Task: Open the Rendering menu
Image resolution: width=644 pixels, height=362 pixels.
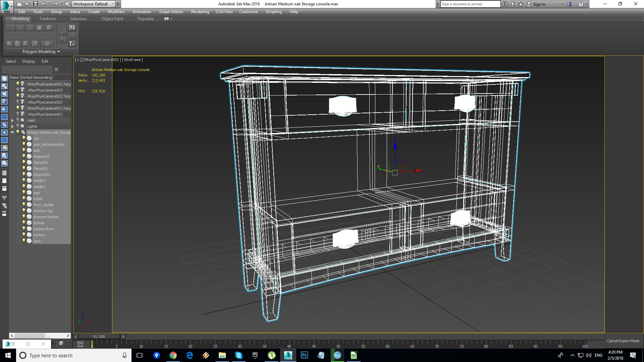Action: pyautogui.click(x=200, y=11)
